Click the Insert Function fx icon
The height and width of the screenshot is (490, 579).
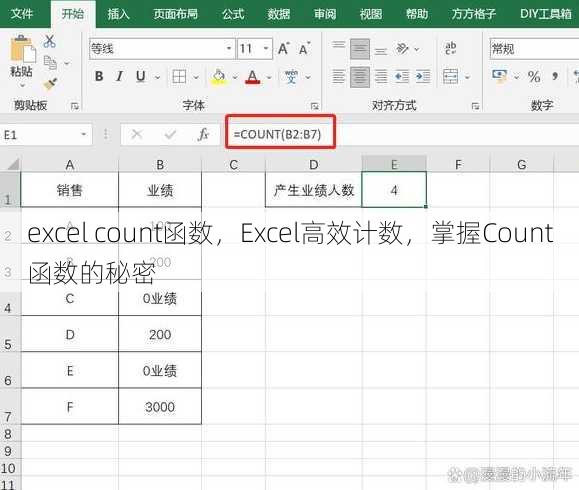pyautogui.click(x=203, y=134)
